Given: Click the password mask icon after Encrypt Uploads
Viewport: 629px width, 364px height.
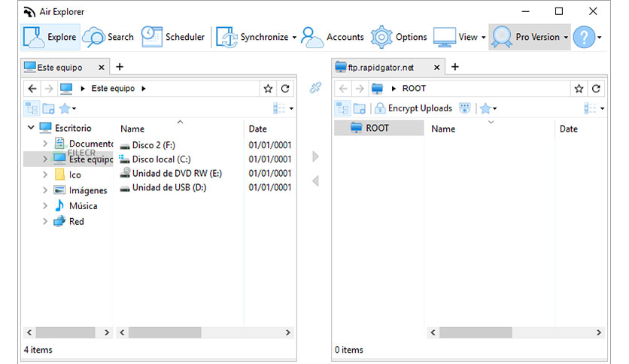Looking at the screenshot, I should tap(464, 108).
